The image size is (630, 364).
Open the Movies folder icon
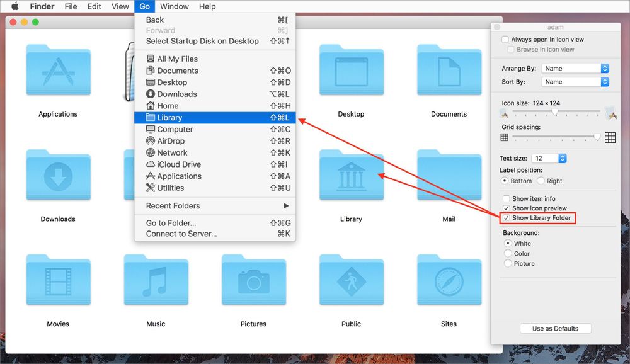tap(58, 280)
